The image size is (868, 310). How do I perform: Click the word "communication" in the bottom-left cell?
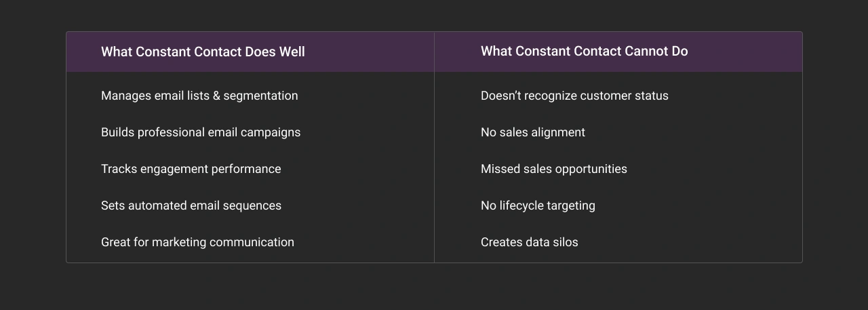[x=252, y=242]
